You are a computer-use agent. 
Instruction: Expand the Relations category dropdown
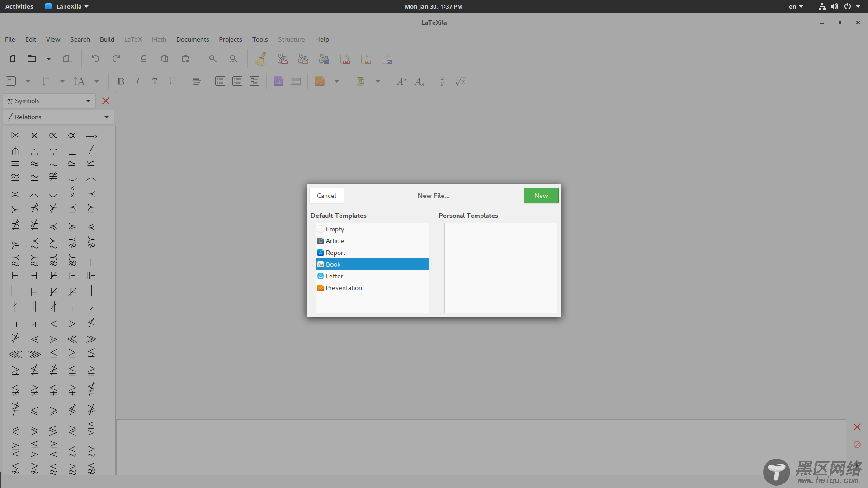point(107,116)
